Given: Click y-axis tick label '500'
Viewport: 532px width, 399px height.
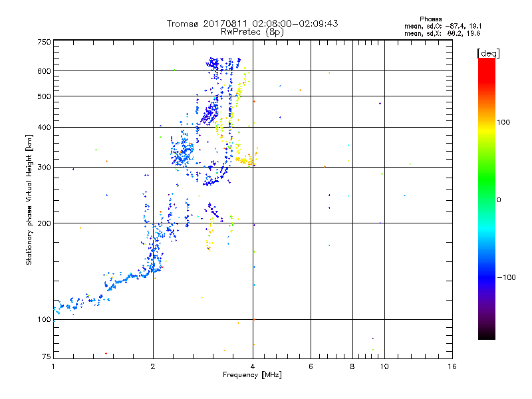Looking at the screenshot, I should 44,96.
